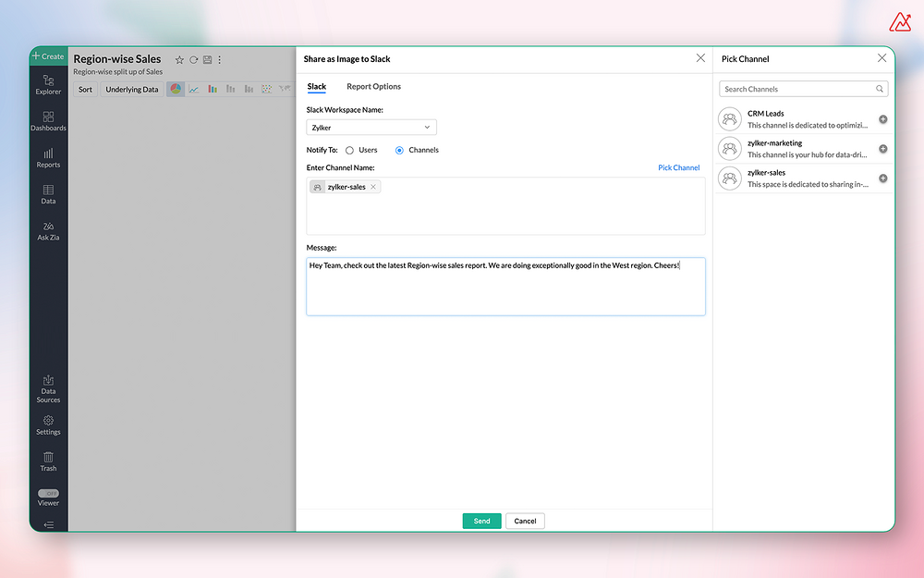The height and width of the screenshot is (578, 924).
Task: Mark Region-wise Sales as favorite with the star
Action: tap(180, 59)
